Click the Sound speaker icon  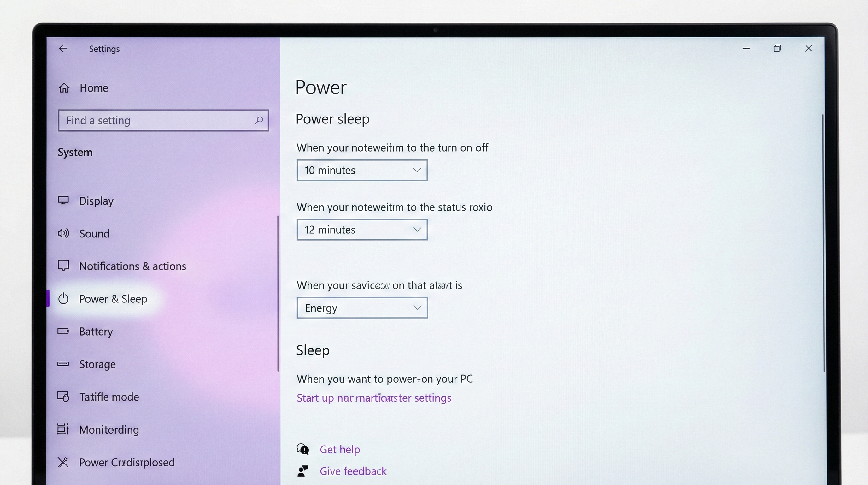coord(63,233)
